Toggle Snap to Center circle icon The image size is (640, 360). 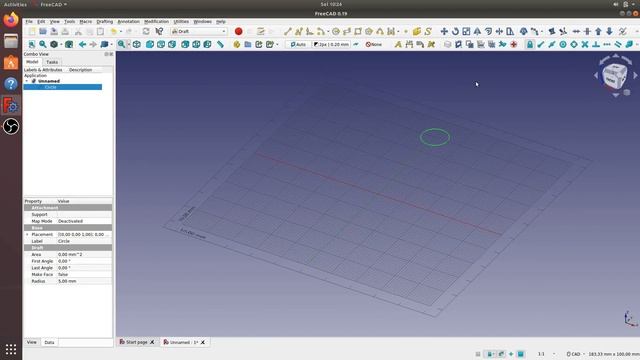coord(563,44)
